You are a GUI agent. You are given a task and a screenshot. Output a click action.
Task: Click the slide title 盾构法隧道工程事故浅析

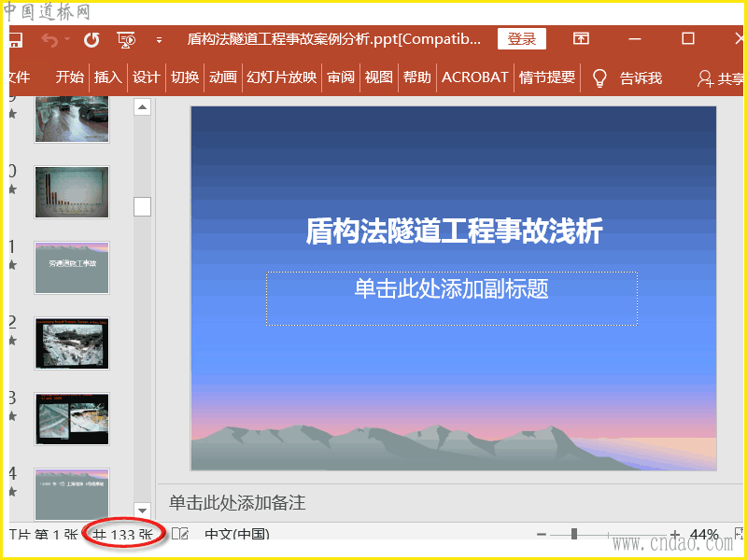click(x=455, y=231)
